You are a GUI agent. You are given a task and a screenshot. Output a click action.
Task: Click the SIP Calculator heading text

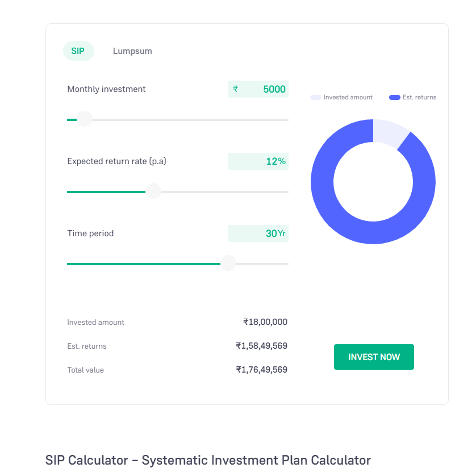(208, 460)
